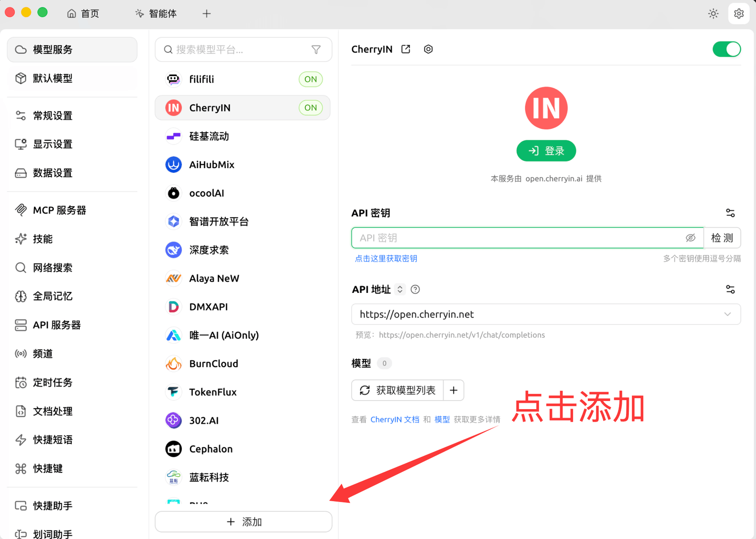
Task: Open 文档处理 section
Action: (x=72, y=411)
